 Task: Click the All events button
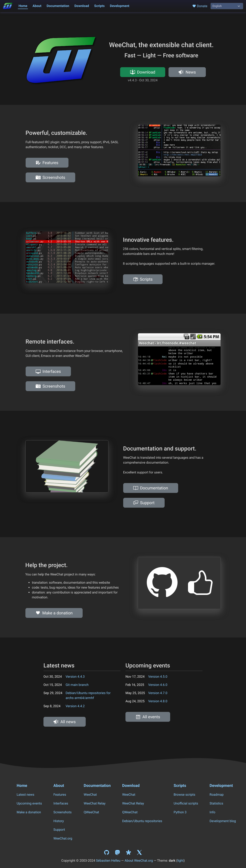(x=148, y=717)
